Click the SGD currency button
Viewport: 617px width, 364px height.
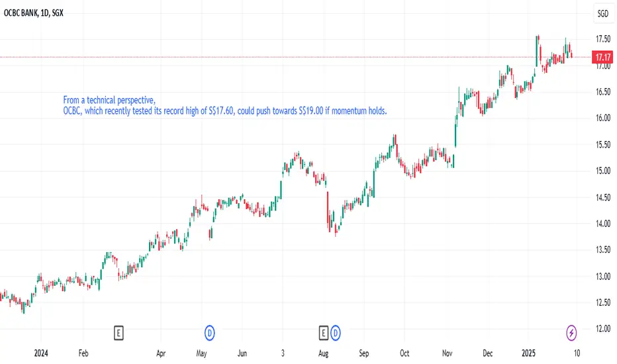(x=603, y=14)
